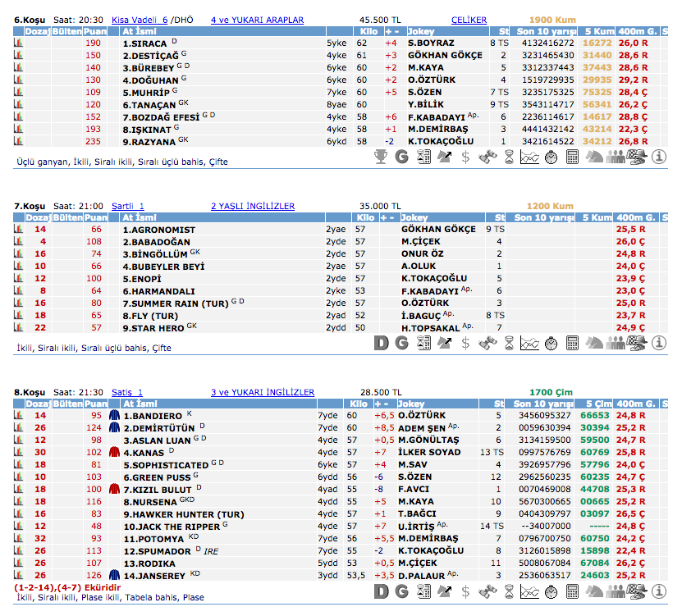This screenshot has height=616, width=682.
Task: Click red jockey silk next to 4.KANAS
Action: 114,452
